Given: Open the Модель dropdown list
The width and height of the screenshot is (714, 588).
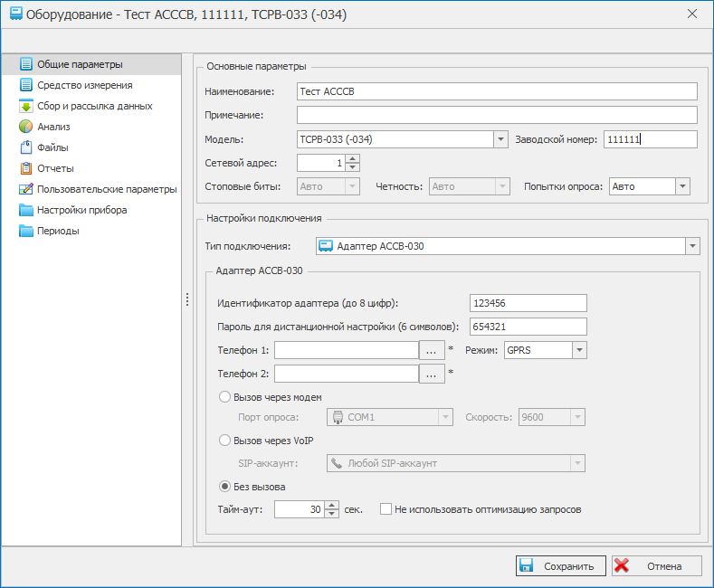Looking at the screenshot, I should point(500,139).
